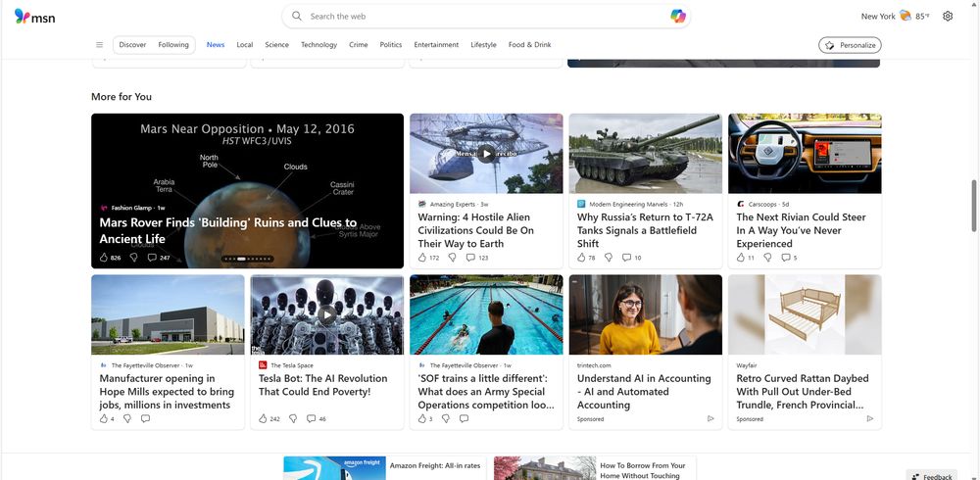The image size is (980, 480).
Task: Open the T-72 tank thumbnail
Action: [x=645, y=153]
